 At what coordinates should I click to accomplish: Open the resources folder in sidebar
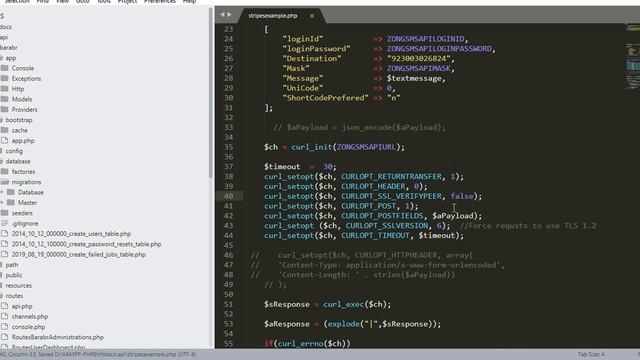point(18,285)
